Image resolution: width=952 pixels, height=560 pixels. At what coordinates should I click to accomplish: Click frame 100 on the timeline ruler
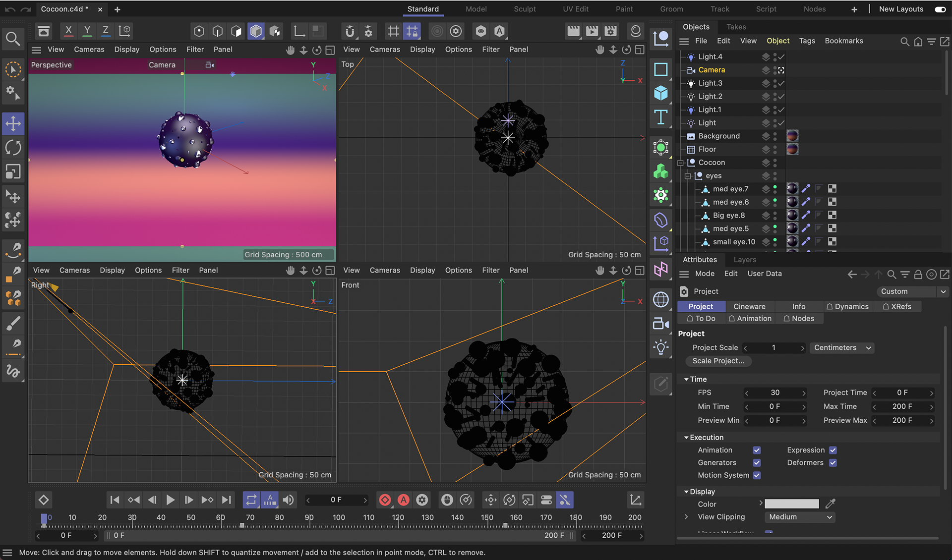pyautogui.click(x=339, y=518)
